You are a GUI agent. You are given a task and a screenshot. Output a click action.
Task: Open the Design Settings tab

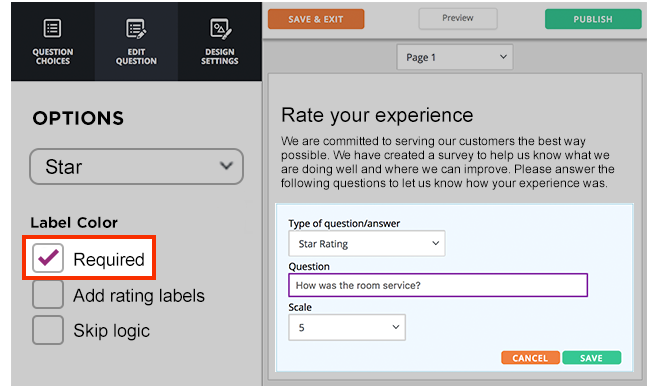pyautogui.click(x=219, y=41)
